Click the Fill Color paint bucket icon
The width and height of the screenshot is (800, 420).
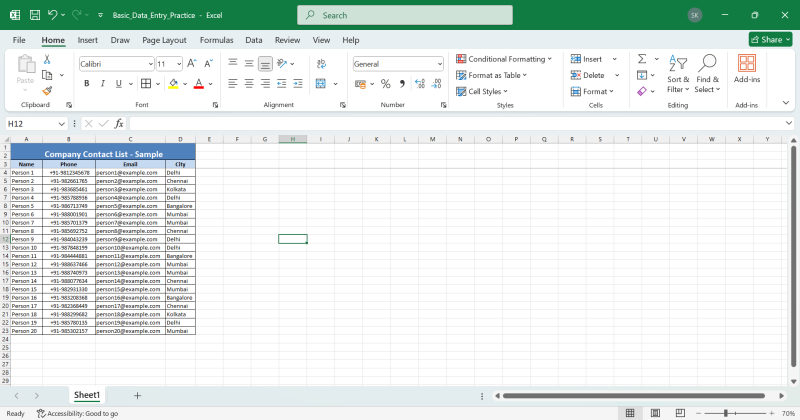coord(173,84)
